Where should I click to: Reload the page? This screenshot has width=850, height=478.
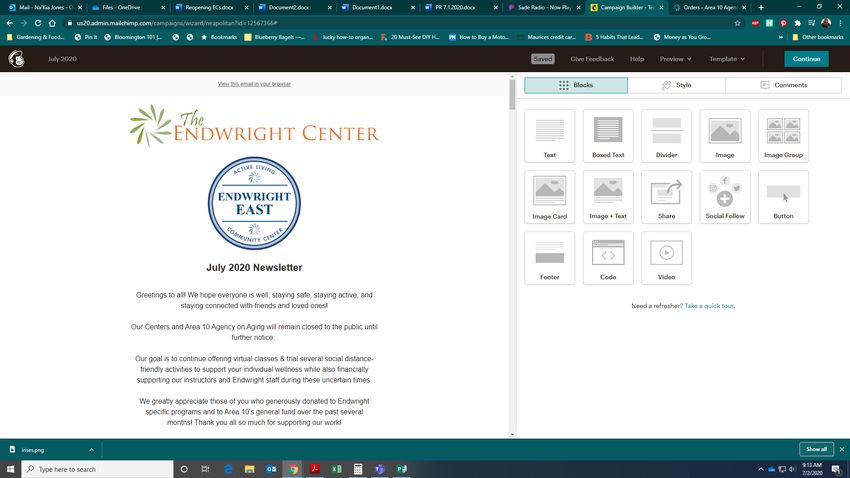[38, 23]
